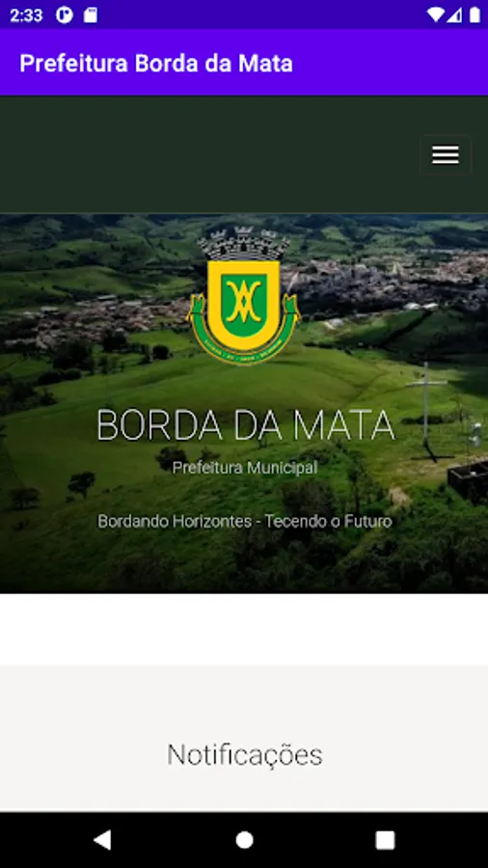
Task: Tap the Borda da Mata coat of arms
Action: (x=243, y=296)
